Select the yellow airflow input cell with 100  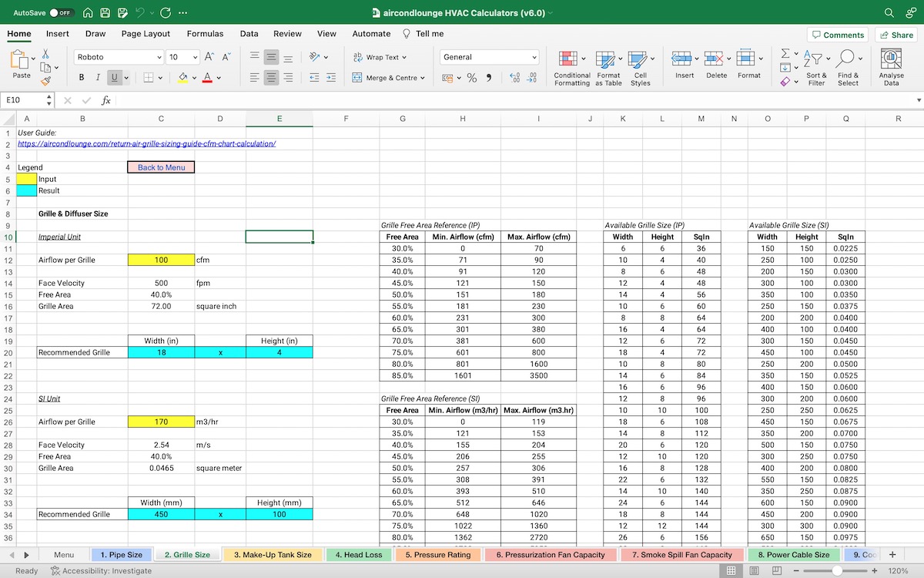pyautogui.click(x=161, y=260)
